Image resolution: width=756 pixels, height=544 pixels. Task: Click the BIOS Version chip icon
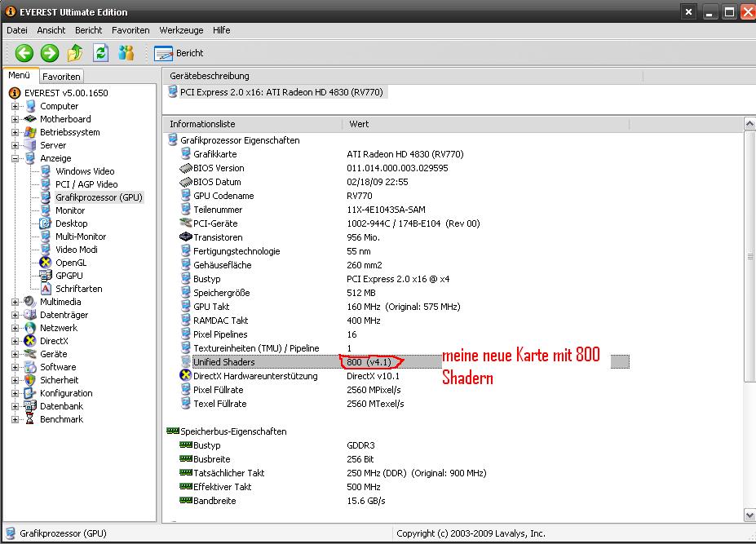(x=186, y=168)
